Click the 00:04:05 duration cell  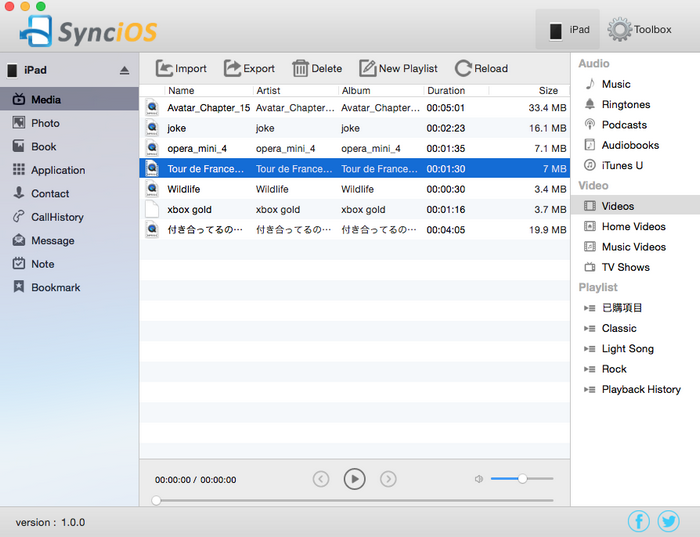446,230
